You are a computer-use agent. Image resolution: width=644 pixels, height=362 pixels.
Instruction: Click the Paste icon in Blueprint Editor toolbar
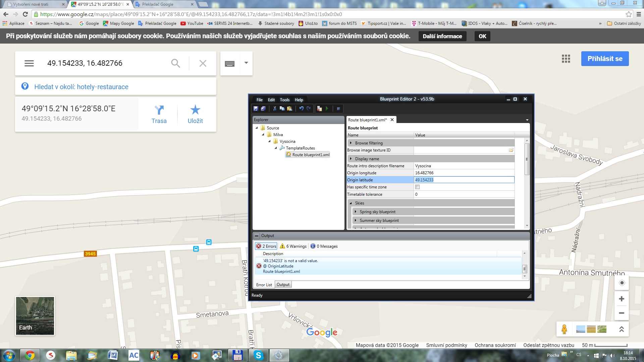[289, 109]
